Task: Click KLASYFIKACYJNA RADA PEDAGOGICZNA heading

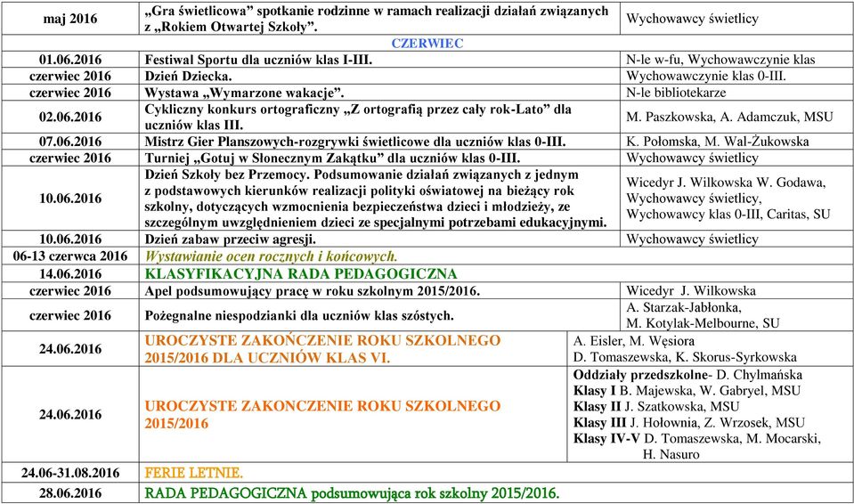Action: (x=301, y=273)
